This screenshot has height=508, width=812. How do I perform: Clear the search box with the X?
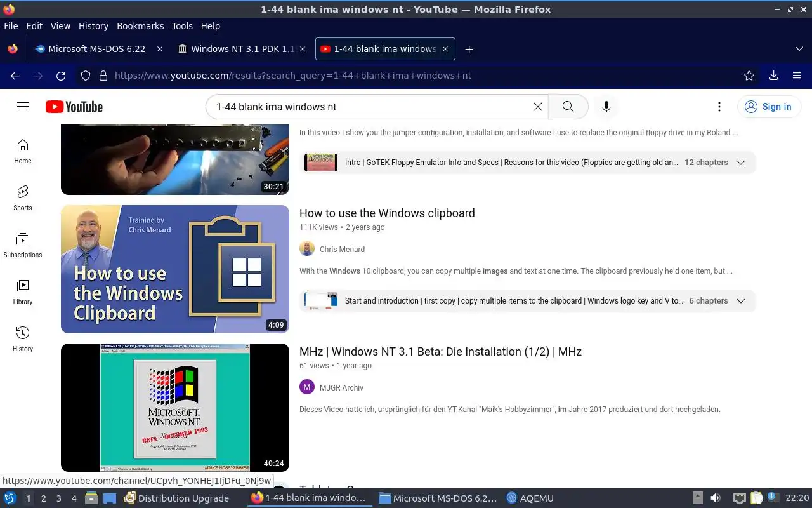[x=538, y=107]
